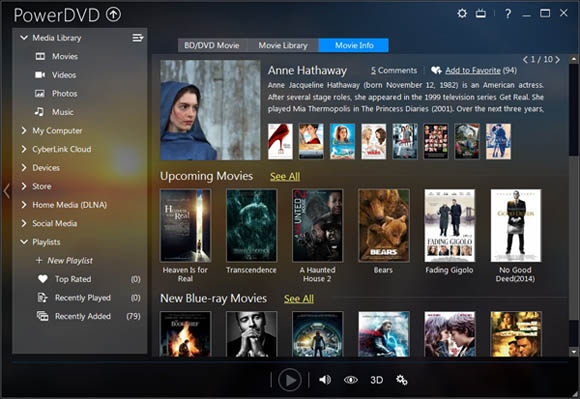The width and height of the screenshot is (580, 399).
Task: See All new Blu-ray movies
Action: tap(299, 299)
